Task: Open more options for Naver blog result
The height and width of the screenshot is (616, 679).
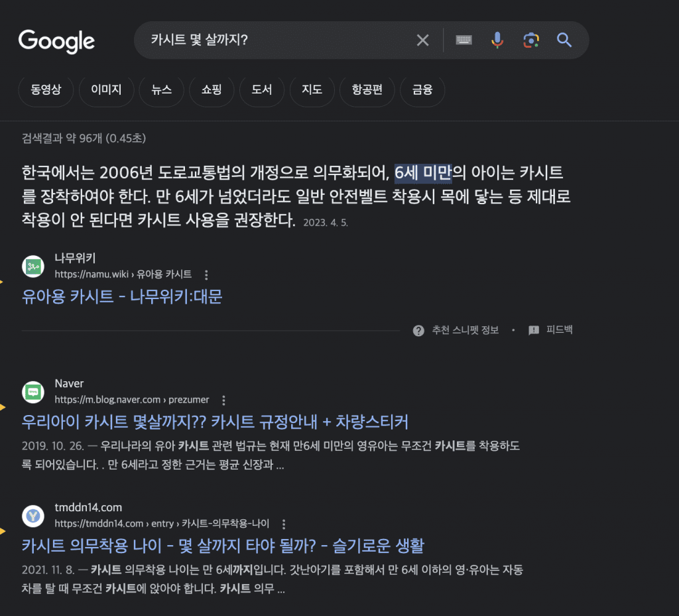Action: [223, 400]
